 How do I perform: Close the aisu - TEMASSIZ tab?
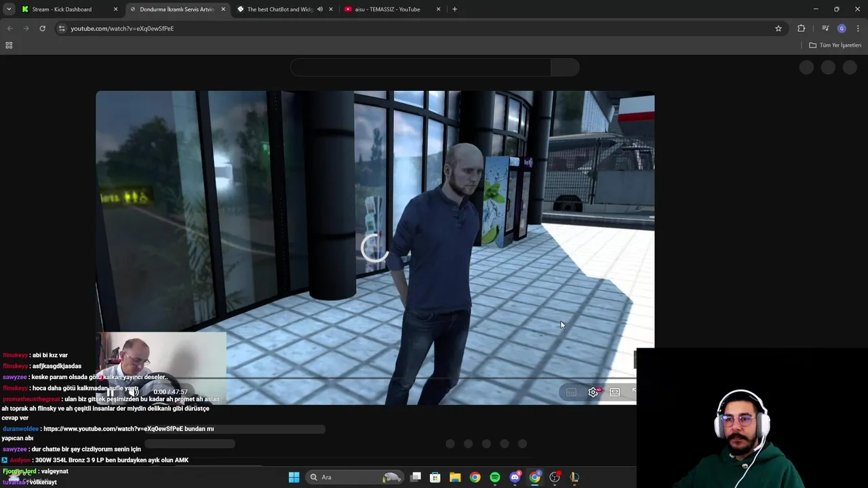(x=438, y=9)
